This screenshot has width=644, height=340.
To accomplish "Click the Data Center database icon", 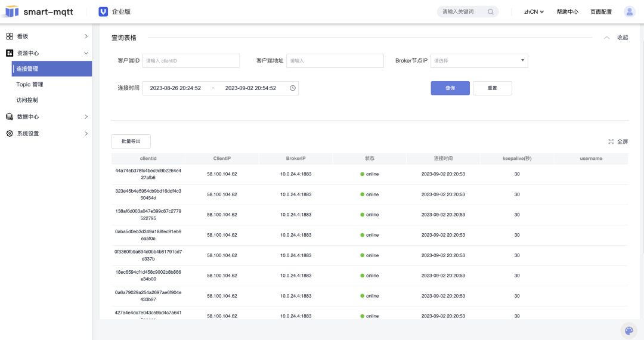I will 10,117.
